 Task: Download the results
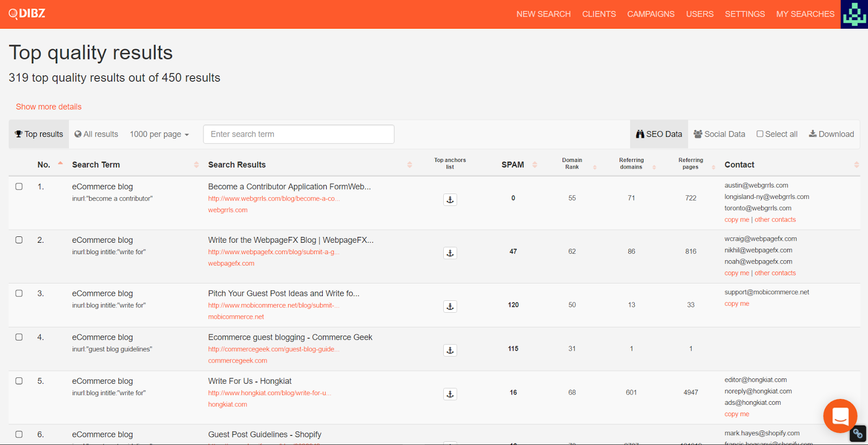point(831,134)
